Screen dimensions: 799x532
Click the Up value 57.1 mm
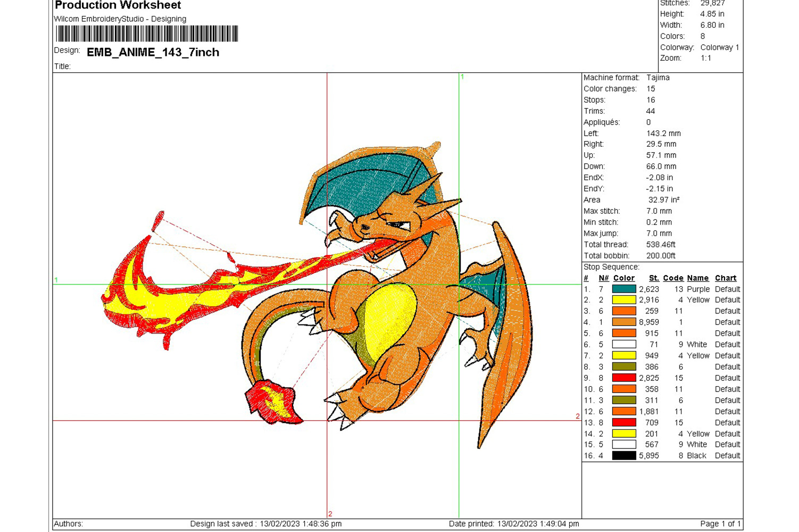click(661, 155)
